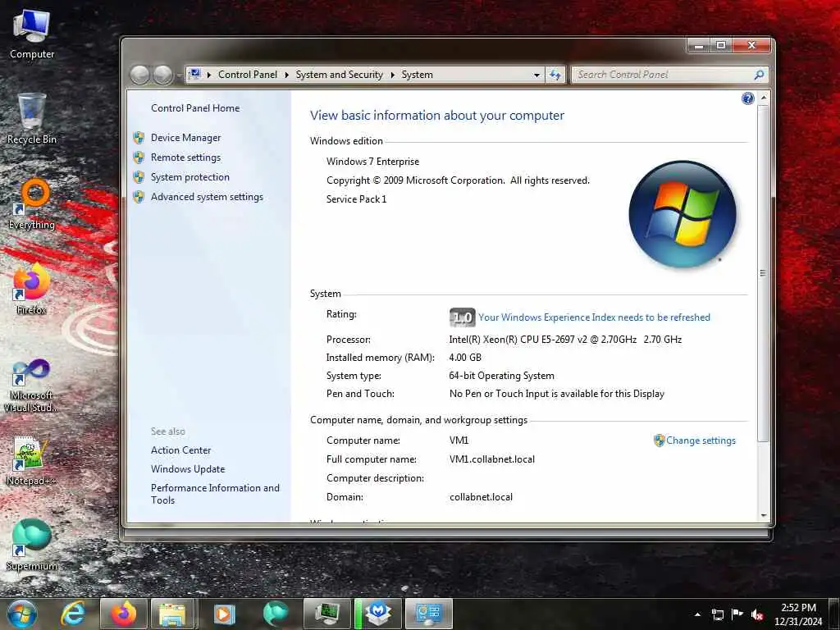Click the network status tray icon
The width and height of the screenshot is (840, 630).
[717, 614]
